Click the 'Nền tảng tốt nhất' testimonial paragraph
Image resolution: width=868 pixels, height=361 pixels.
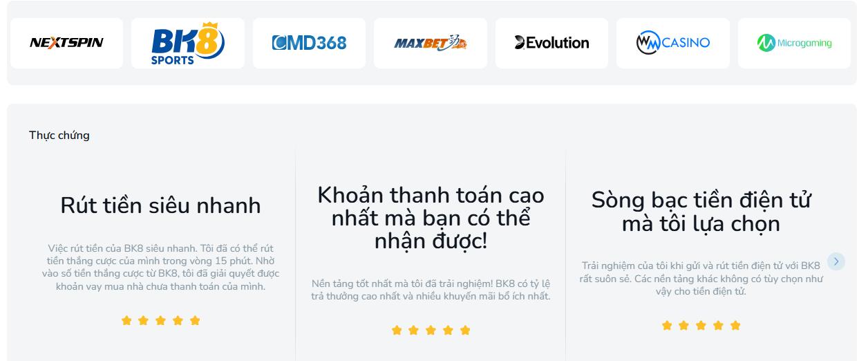point(431,290)
